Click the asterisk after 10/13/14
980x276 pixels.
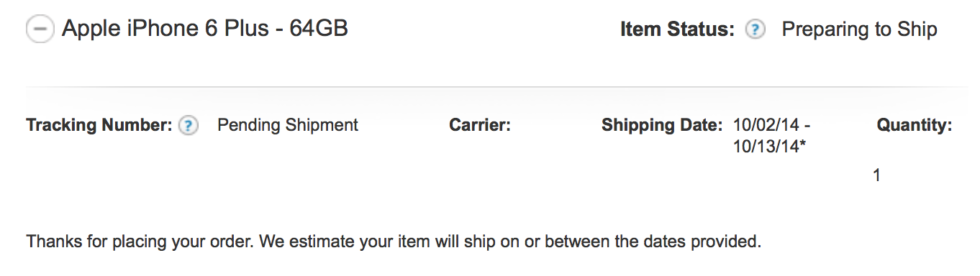click(802, 145)
